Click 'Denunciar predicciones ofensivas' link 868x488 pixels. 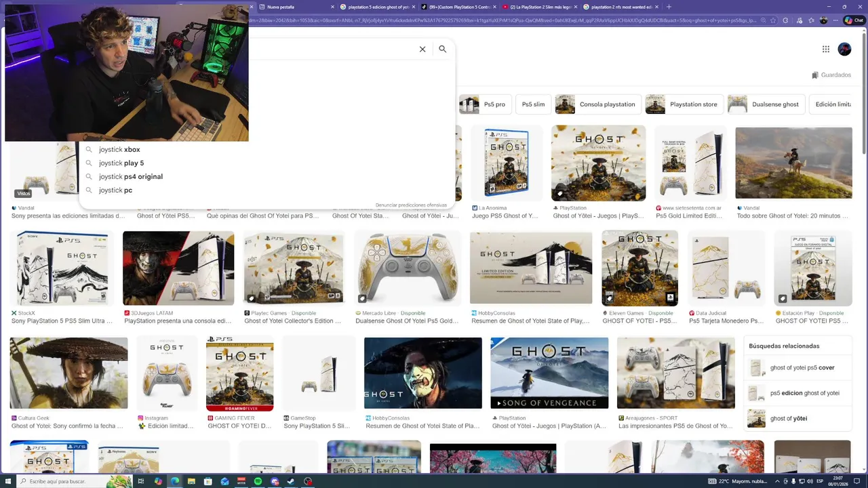point(411,205)
